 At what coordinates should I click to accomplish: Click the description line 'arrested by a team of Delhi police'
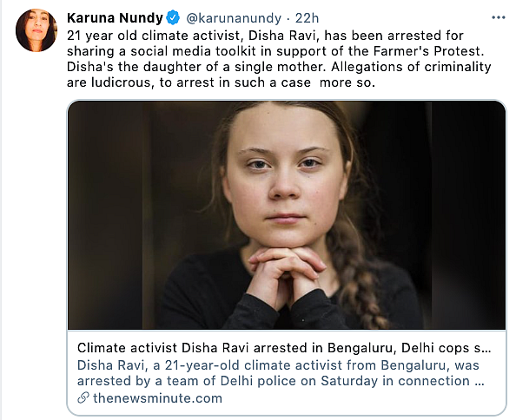281,381
